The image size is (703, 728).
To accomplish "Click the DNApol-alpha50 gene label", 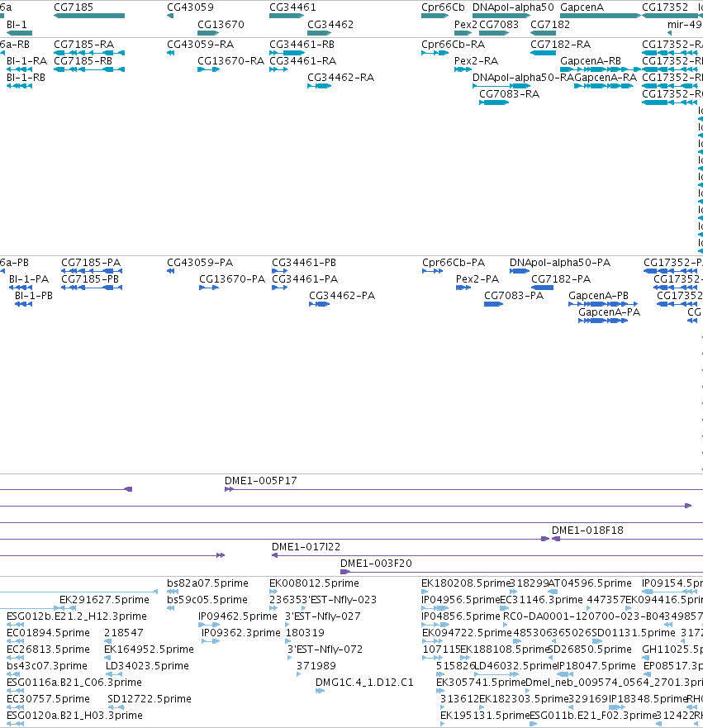I will 513,7.
